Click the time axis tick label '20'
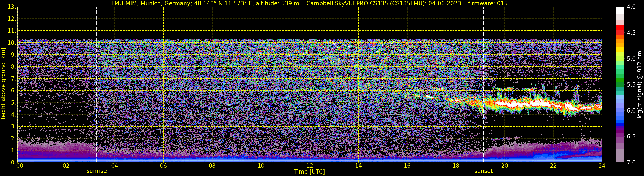The height and width of the screenshot is (176, 644). 505,166
